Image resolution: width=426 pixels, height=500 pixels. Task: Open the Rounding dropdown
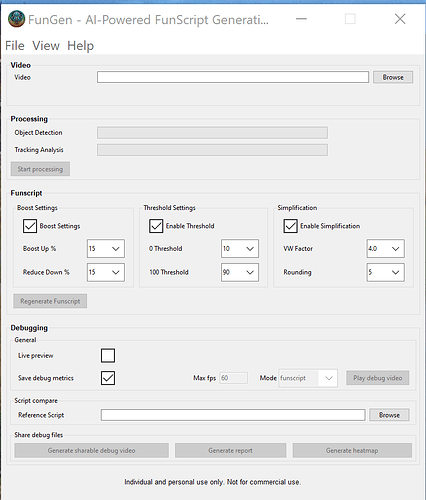(x=386, y=272)
